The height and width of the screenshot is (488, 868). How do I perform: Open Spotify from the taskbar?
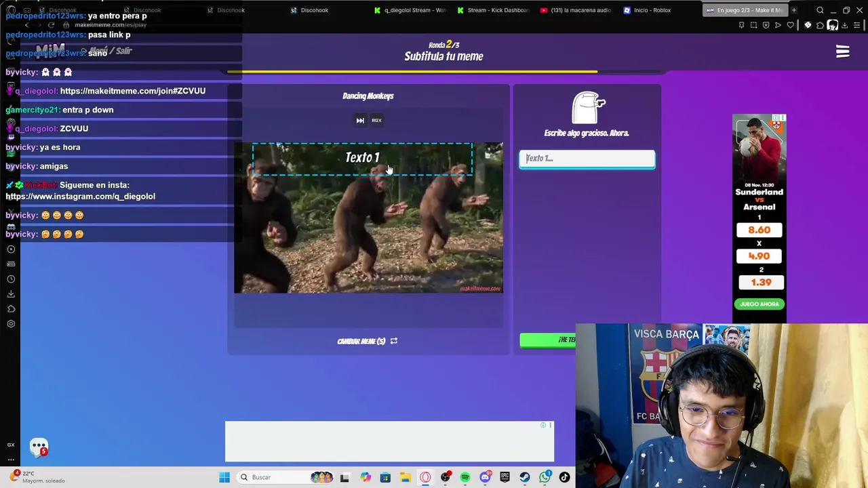465,477
